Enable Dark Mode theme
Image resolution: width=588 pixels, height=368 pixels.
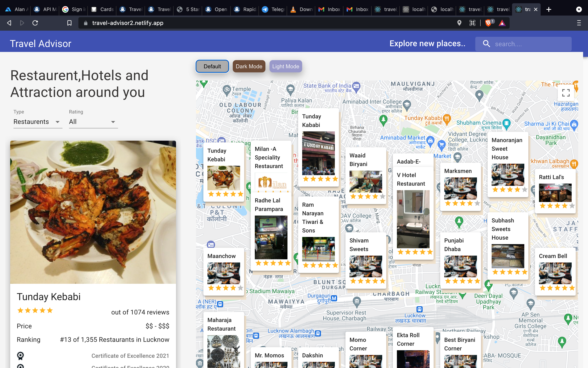(249, 66)
